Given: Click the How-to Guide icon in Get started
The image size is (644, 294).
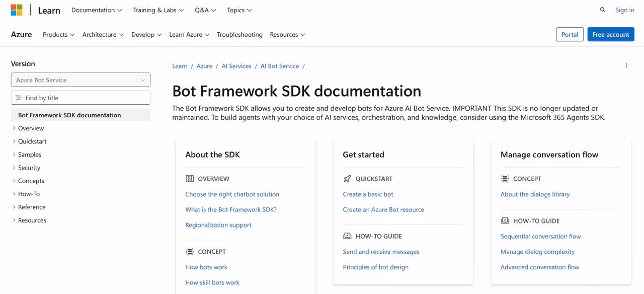Looking at the screenshot, I should (x=347, y=236).
